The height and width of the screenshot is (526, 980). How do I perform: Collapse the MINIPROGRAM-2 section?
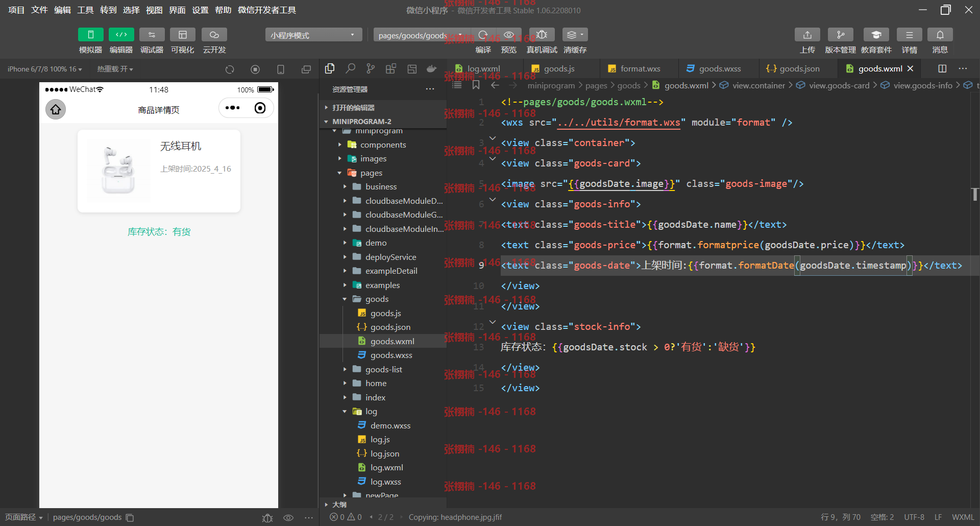383,122
